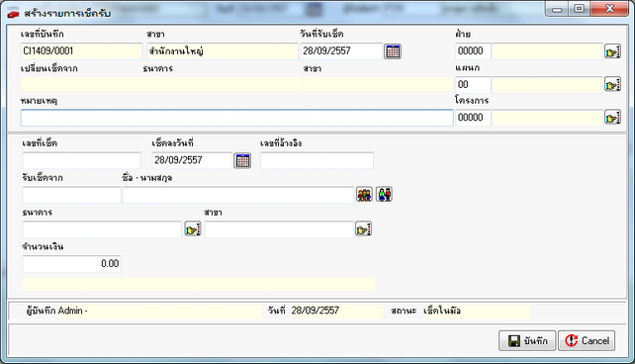Click the รับเช็คจาก code field

click(x=71, y=195)
